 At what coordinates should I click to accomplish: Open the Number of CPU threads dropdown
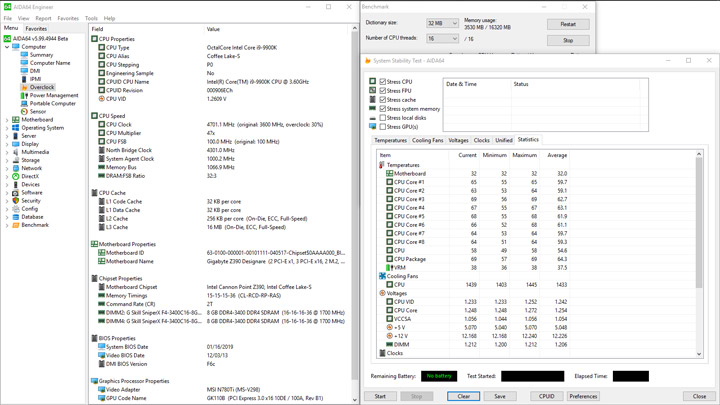click(x=441, y=39)
